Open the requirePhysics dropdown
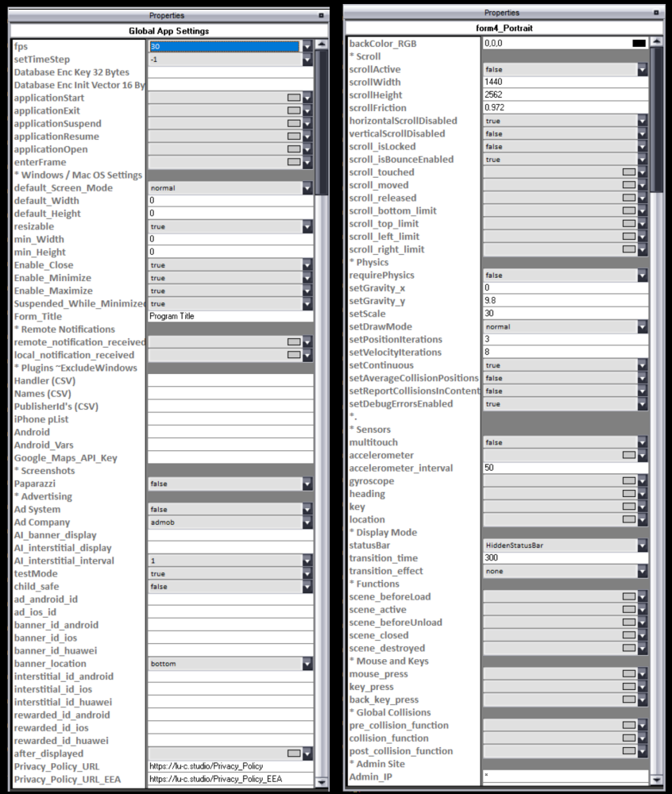Screen dimensions: 672x794 click(x=643, y=276)
